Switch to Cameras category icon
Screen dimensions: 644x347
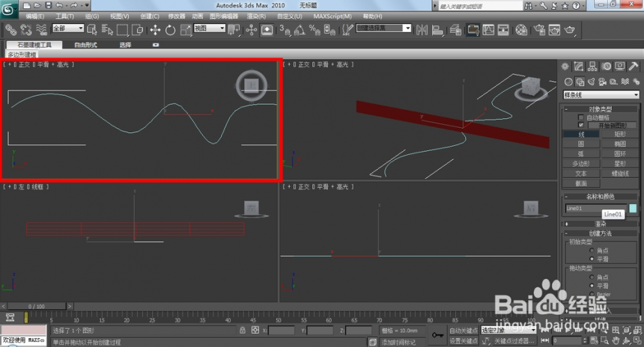click(x=602, y=82)
